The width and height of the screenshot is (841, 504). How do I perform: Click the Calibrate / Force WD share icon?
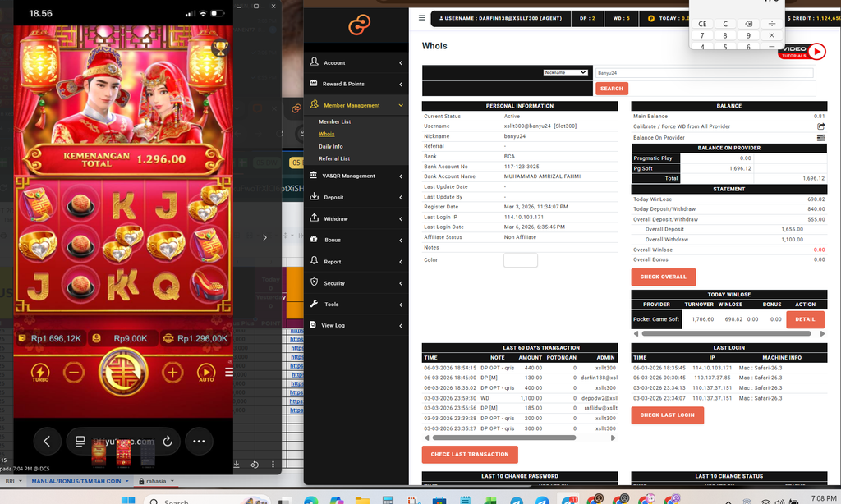820,126
